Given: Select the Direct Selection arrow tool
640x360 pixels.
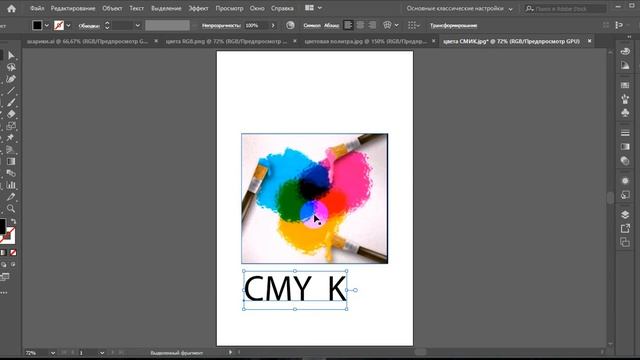Looking at the screenshot, I should 11,55.
